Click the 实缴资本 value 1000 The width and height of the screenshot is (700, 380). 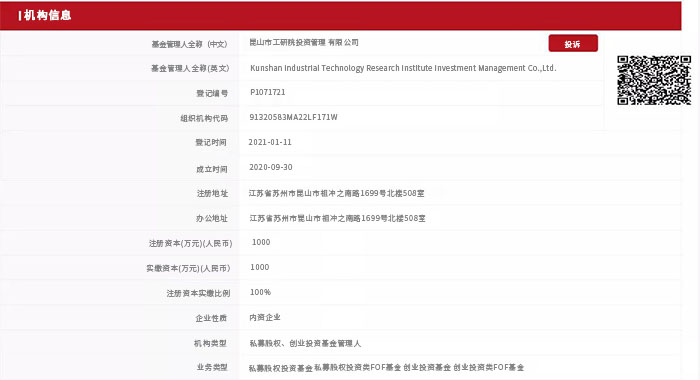pos(259,267)
